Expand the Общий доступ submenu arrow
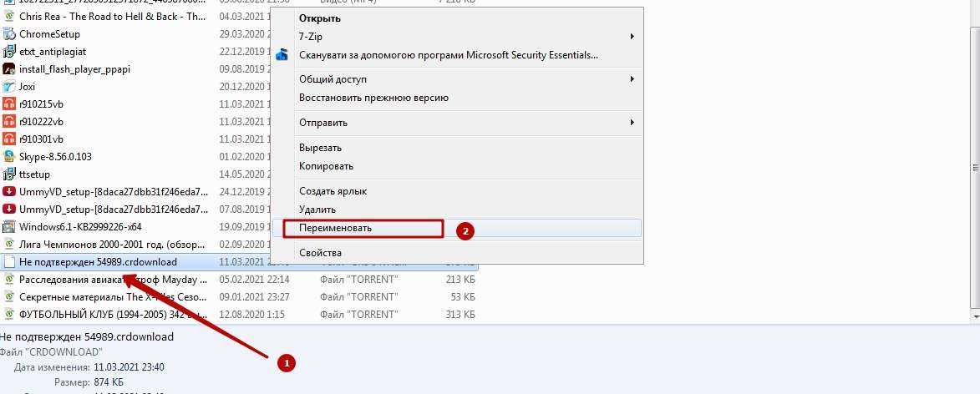980x394 pixels. pyautogui.click(x=632, y=79)
